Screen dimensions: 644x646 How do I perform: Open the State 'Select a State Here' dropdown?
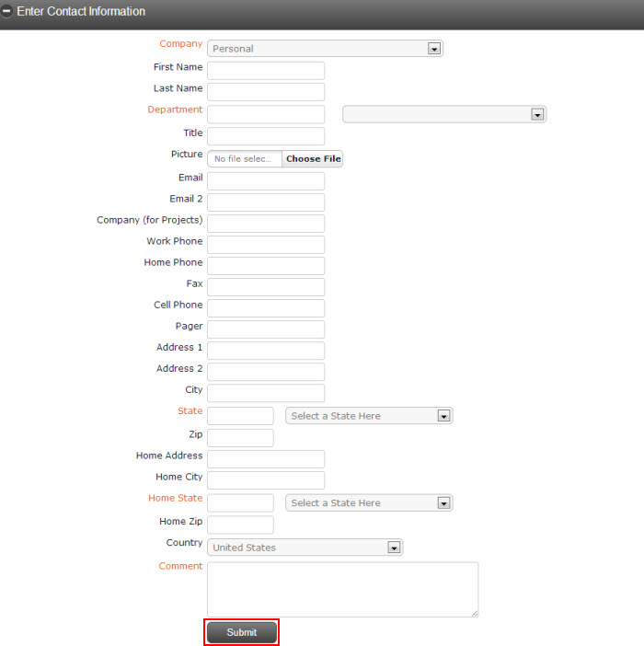pos(369,416)
